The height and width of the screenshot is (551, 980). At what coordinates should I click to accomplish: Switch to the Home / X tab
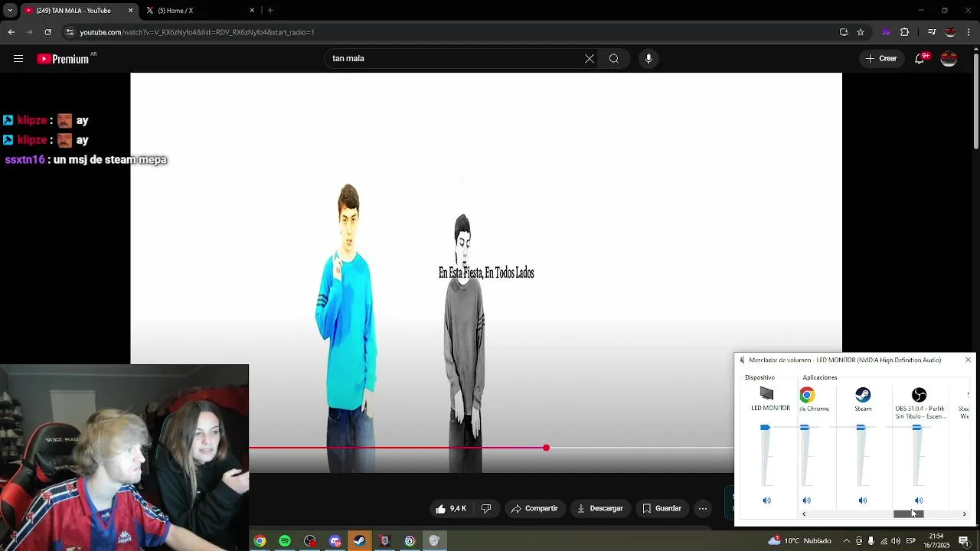(199, 11)
